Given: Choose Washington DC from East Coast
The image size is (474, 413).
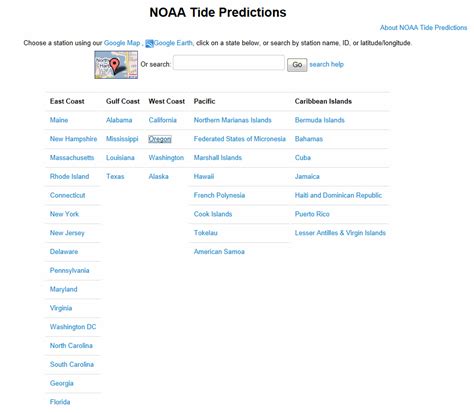Looking at the screenshot, I should point(73,327).
